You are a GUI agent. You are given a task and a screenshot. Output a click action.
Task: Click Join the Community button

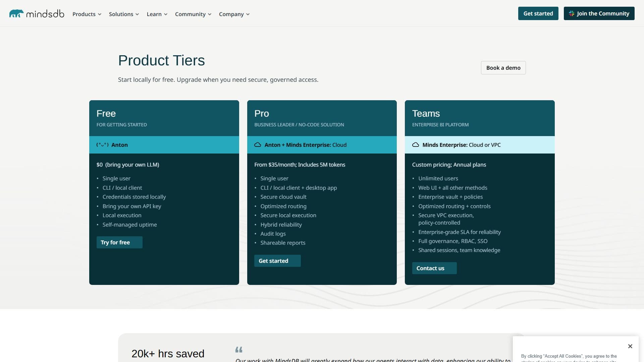click(599, 13)
